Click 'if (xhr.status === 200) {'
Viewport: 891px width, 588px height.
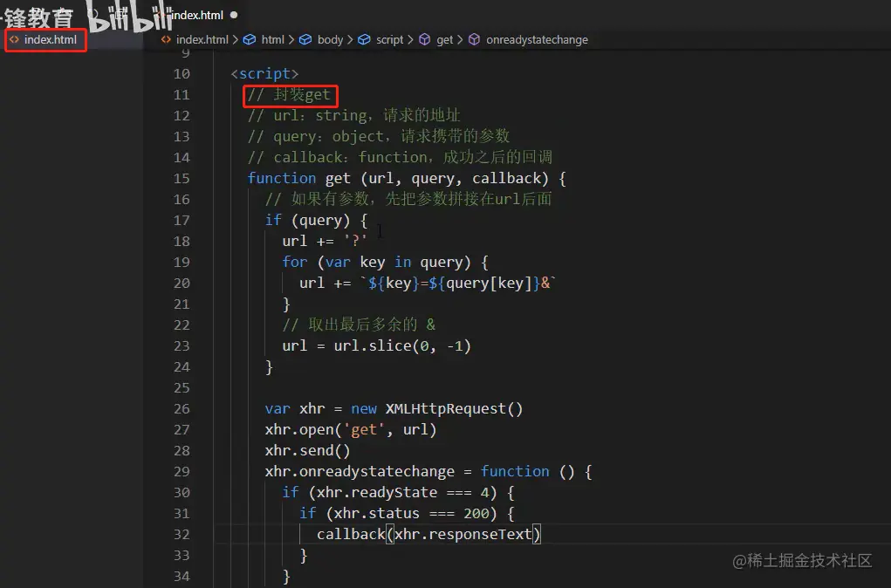407,514
